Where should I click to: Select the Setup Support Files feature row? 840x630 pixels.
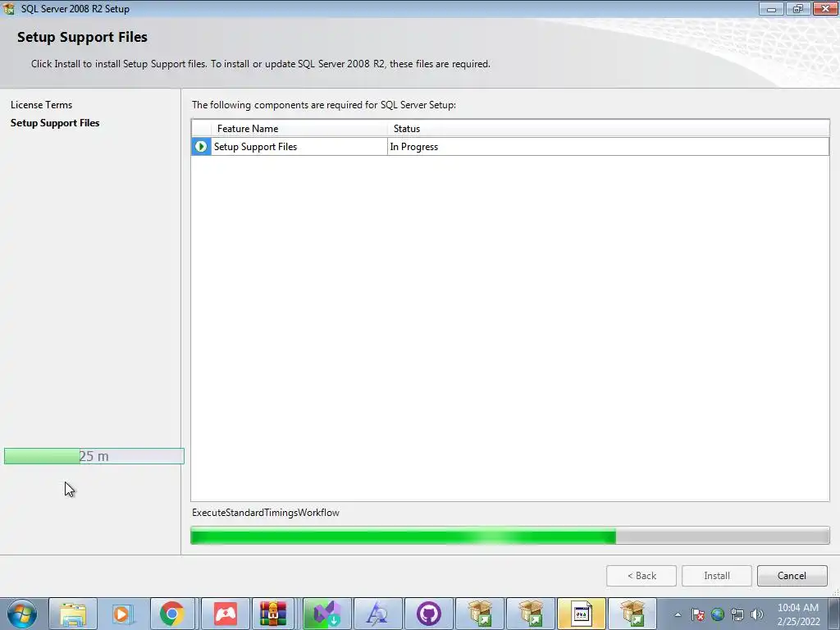(x=510, y=146)
